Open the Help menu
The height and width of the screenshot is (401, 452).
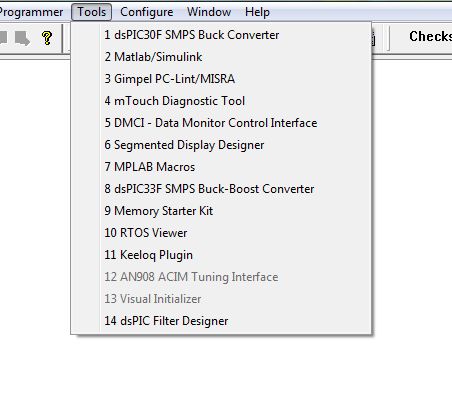pos(257,12)
